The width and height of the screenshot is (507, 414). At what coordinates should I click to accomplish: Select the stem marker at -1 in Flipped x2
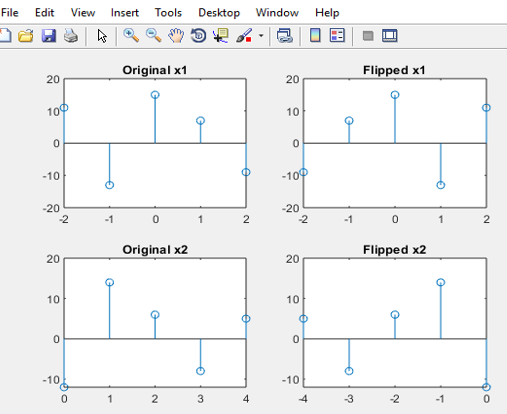pyautogui.click(x=441, y=283)
